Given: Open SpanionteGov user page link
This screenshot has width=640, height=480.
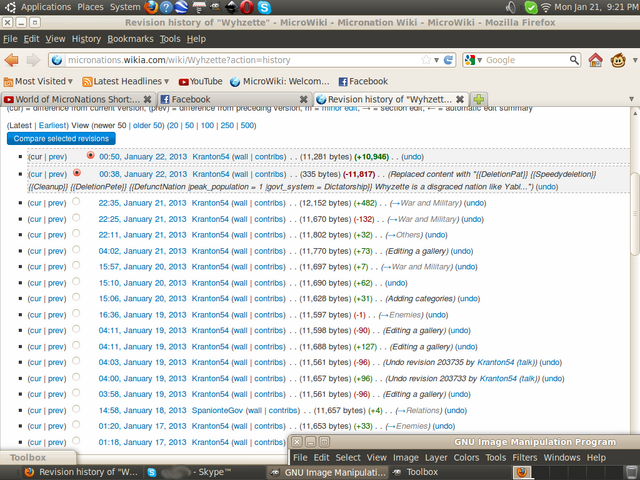Looking at the screenshot, I should 217,411.
